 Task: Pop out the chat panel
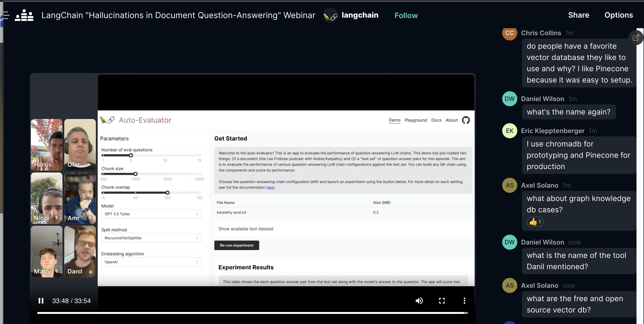[x=636, y=37]
